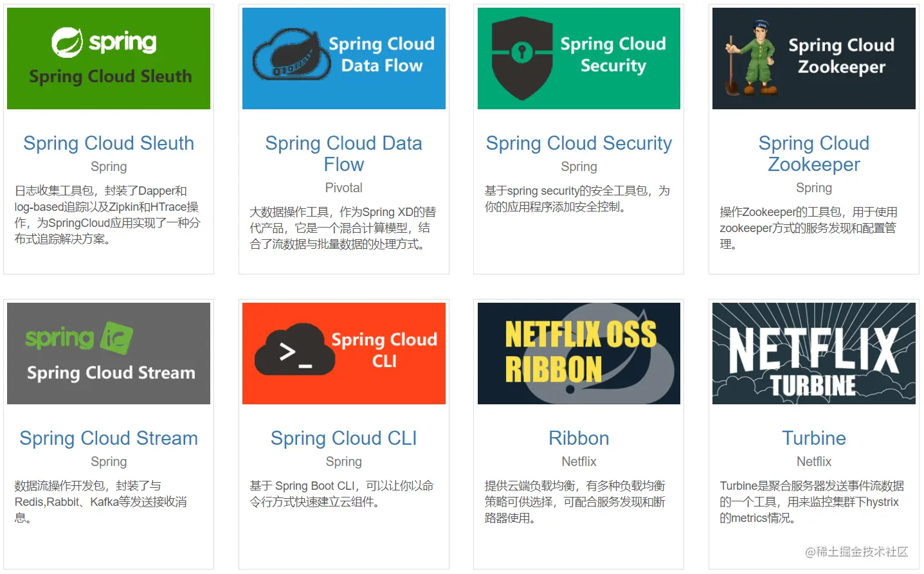924x574 pixels.
Task: Click the spring io logo in Stream banner
Action: (79, 337)
